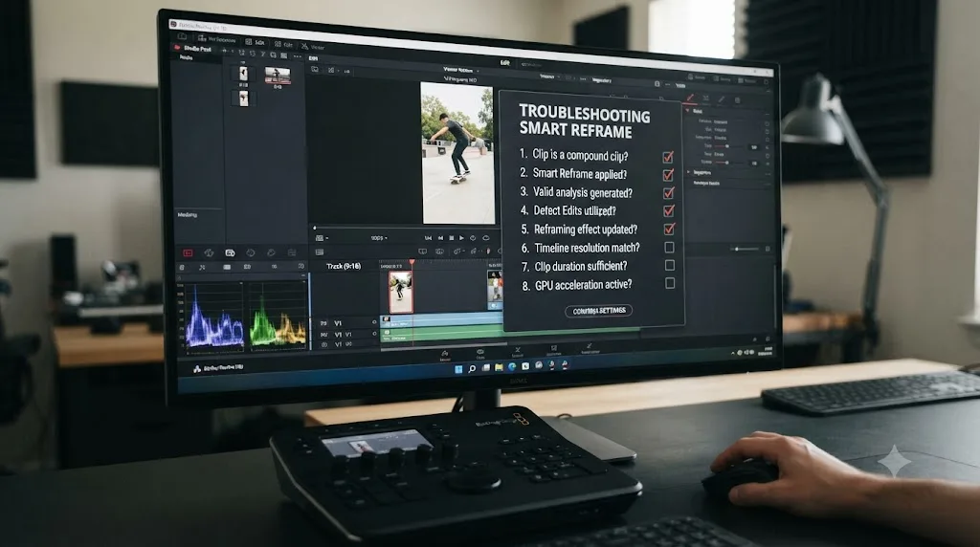Select first vertical clip in media pool

243,74
